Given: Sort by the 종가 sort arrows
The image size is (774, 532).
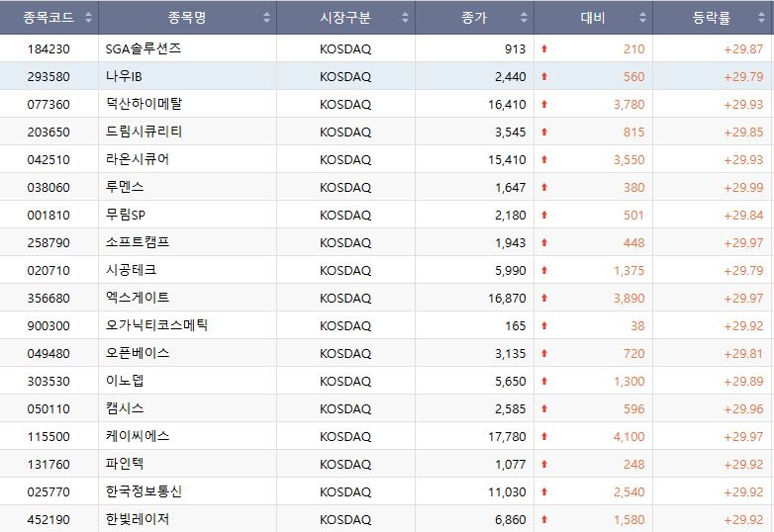Looking at the screenshot, I should (x=524, y=18).
